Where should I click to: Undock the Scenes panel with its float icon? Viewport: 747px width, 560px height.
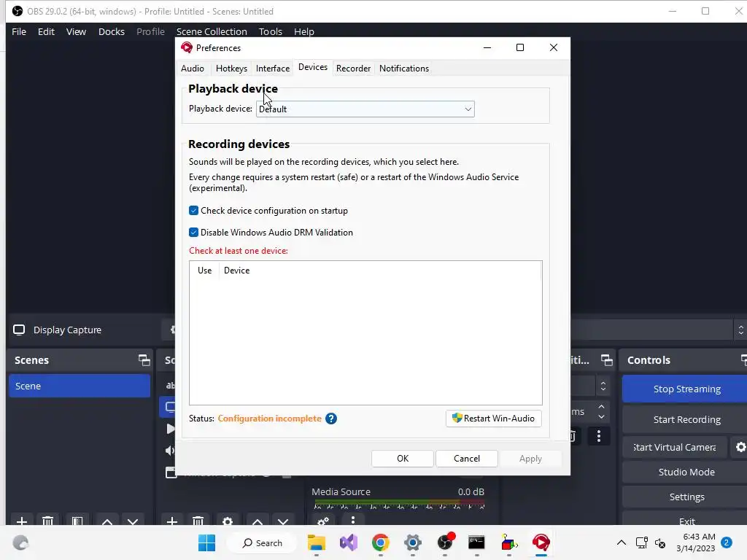144,360
